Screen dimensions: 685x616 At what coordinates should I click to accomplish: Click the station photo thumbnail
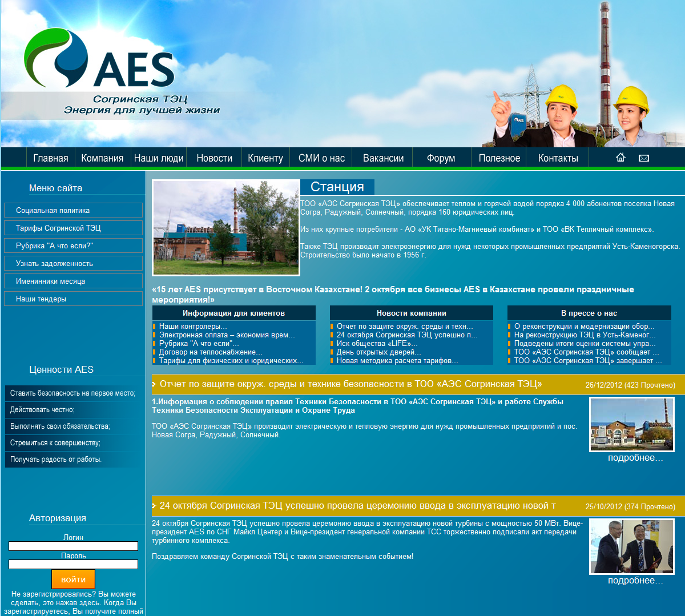point(226,228)
